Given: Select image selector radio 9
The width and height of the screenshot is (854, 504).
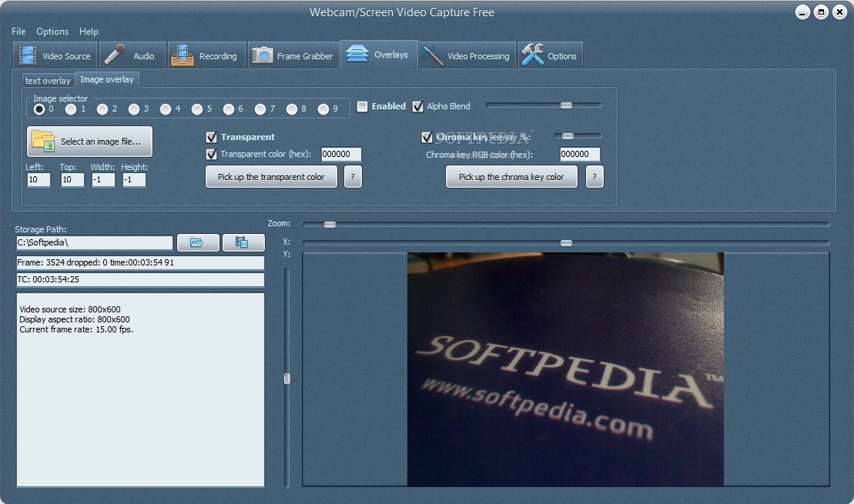Looking at the screenshot, I should 323,109.
